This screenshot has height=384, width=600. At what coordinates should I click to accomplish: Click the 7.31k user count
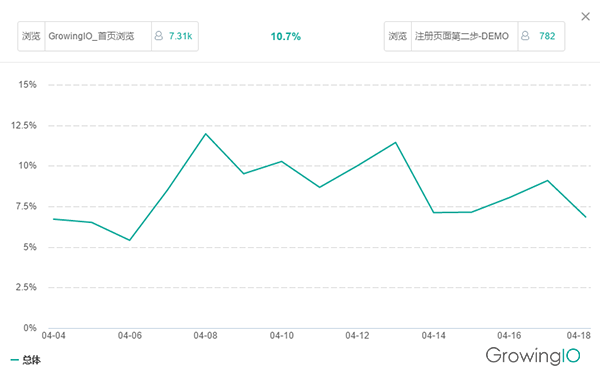(x=181, y=36)
